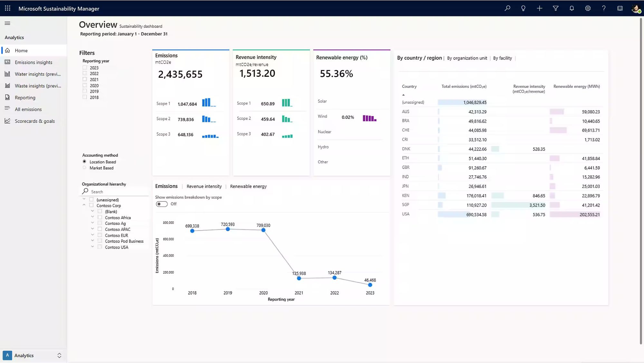Expand the Contoso Africa node

pos(92,217)
